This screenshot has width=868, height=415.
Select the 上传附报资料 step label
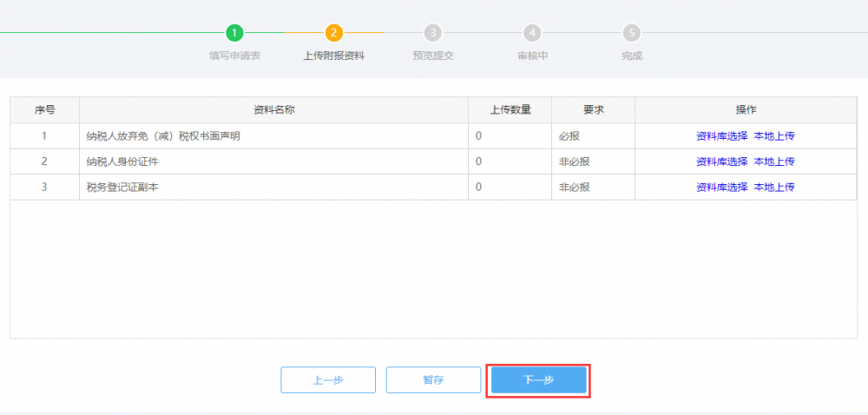coord(334,56)
